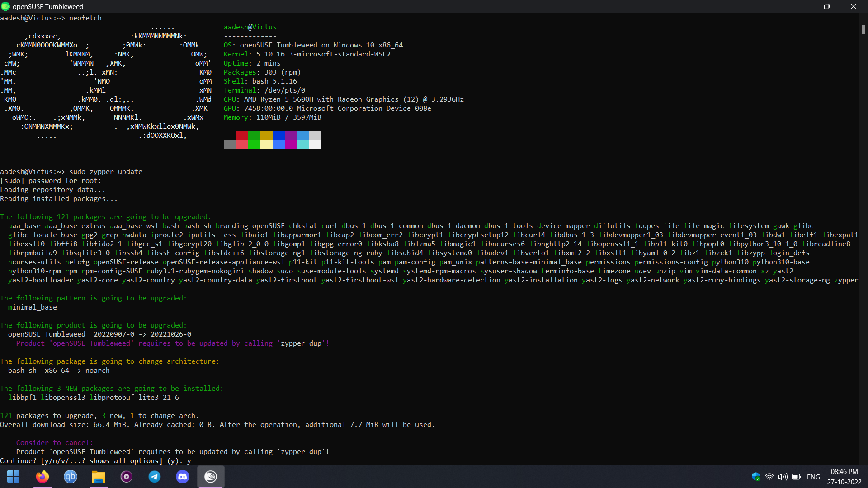This screenshot has width=868, height=488.
Task: Launch the media player from the taskbar
Action: tap(126, 477)
